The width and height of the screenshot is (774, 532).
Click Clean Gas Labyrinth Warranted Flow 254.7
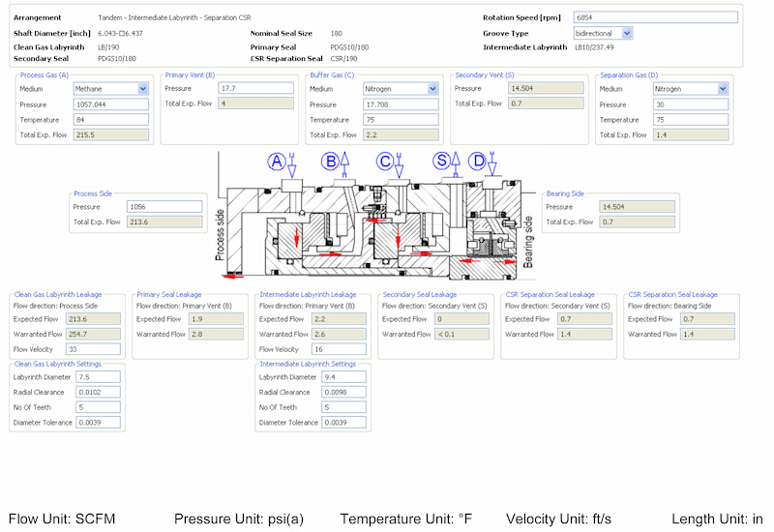(93, 334)
